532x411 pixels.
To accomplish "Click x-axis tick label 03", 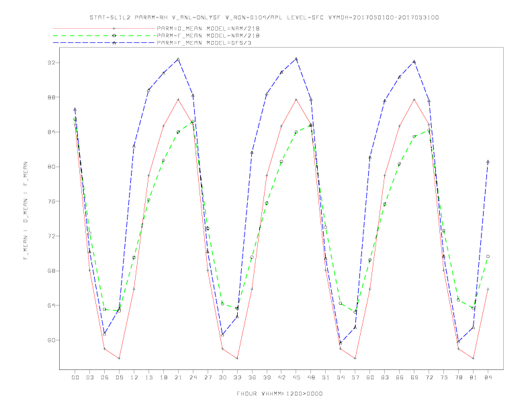I will [89, 377].
